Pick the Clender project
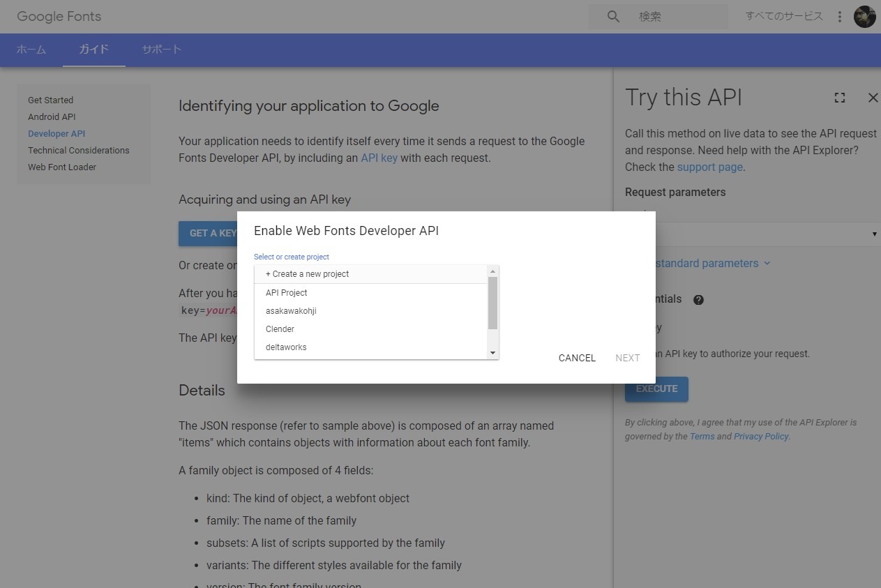The width and height of the screenshot is (881, 588). 372,329
